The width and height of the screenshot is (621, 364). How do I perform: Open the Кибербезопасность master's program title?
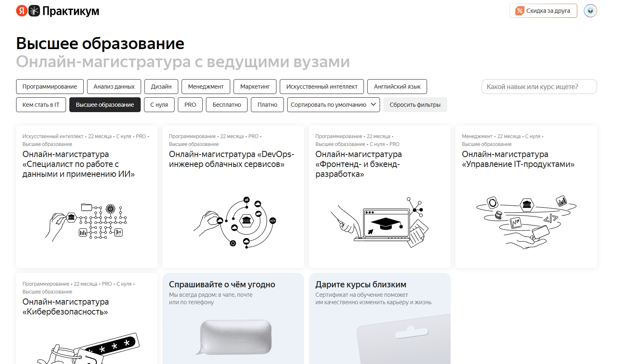[66, 307]
